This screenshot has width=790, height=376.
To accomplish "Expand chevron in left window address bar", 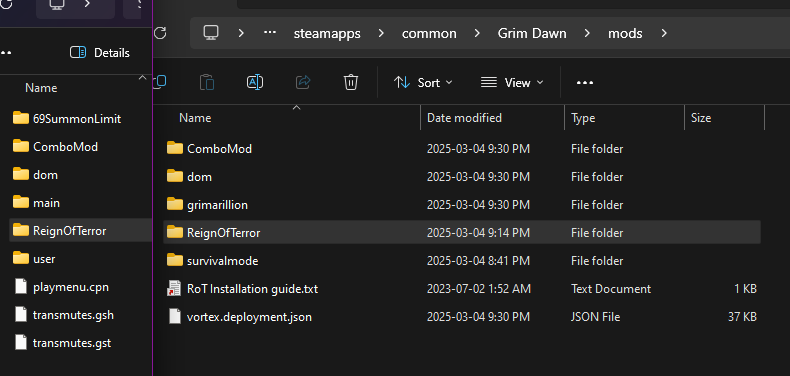I will (x=88, y=4).
